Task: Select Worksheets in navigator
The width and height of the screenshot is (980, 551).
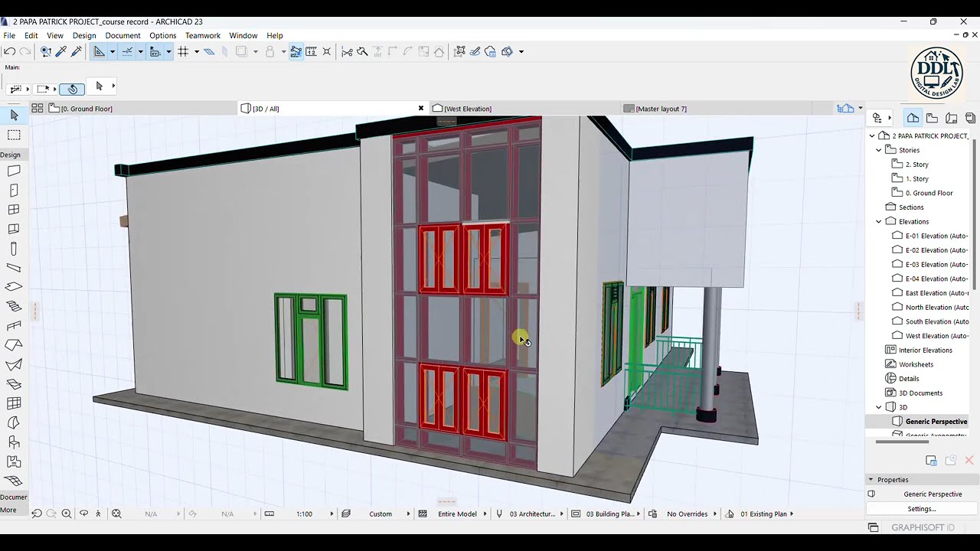Action: [916, 364]
